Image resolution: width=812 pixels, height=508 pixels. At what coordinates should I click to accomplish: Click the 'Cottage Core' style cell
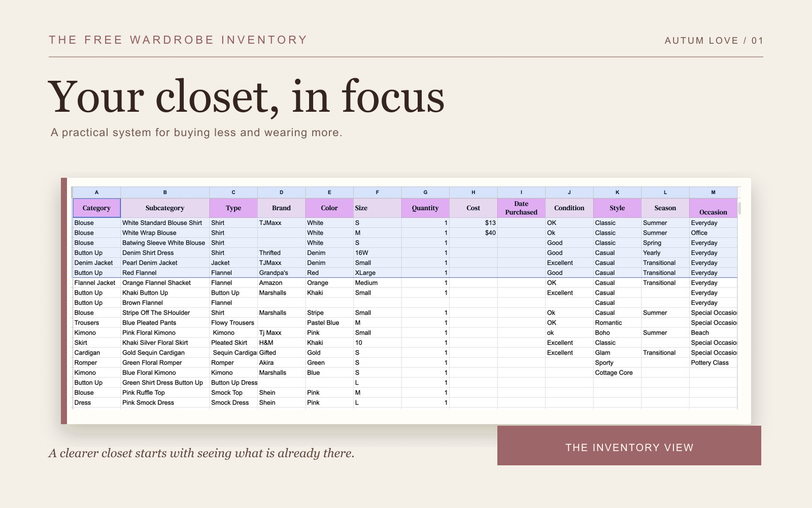tap(617, 373)
